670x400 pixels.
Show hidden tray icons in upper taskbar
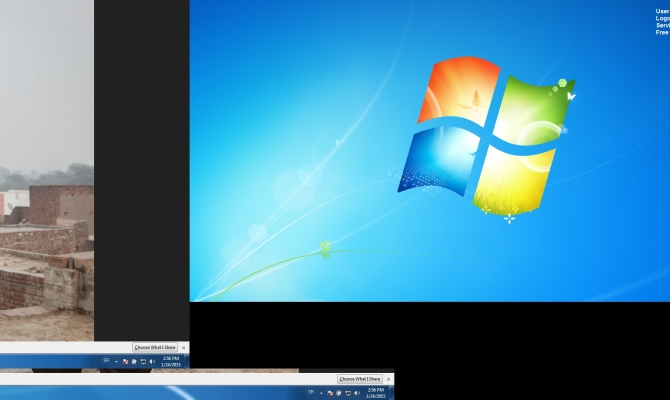116,360
